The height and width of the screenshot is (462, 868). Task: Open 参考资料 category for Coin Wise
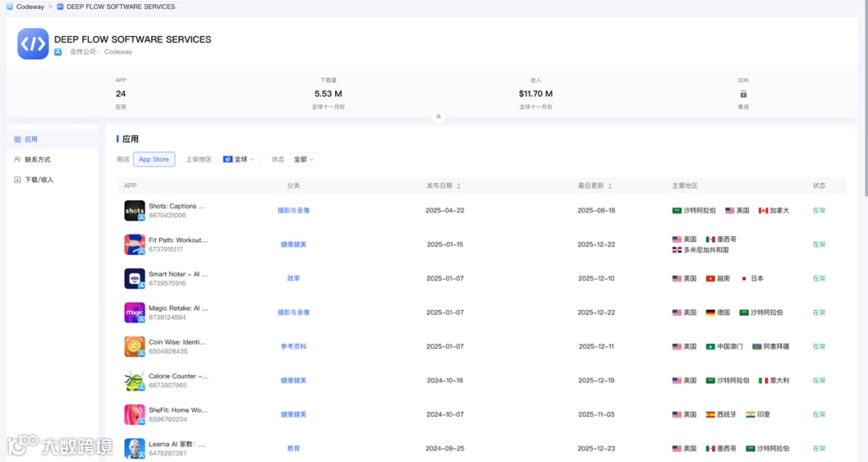click(x=293, y=346)
